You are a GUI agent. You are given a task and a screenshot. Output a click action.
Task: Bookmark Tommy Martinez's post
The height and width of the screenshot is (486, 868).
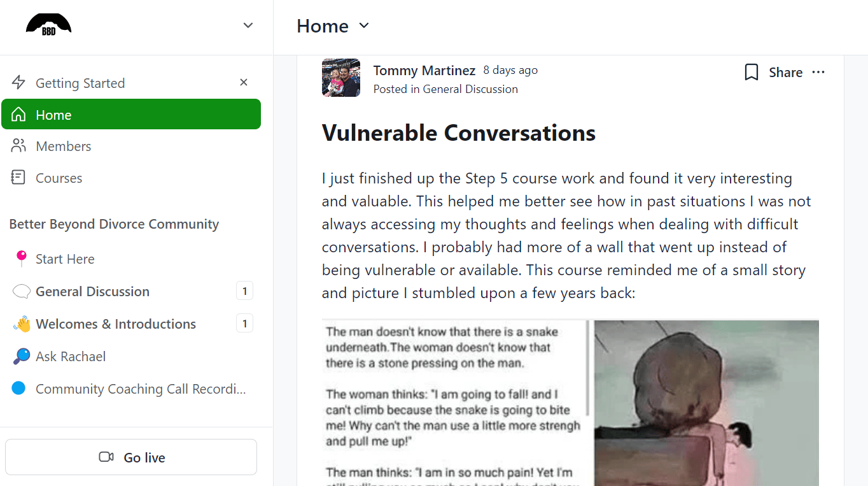pos(751,73)
